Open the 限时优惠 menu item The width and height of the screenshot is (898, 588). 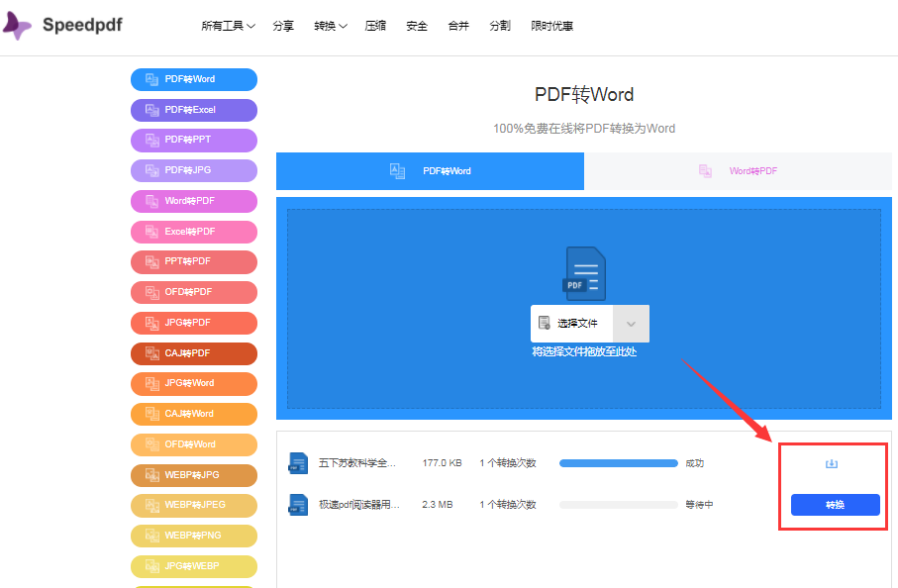(551, 26)
